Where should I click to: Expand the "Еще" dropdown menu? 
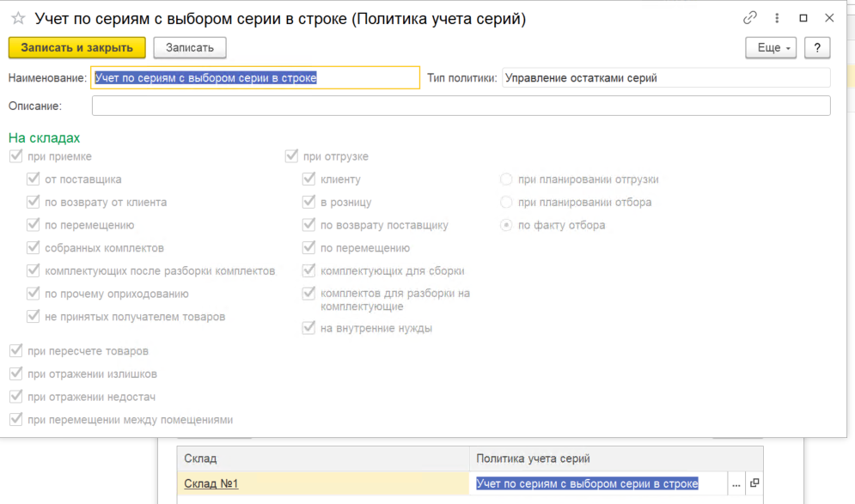[x=771, y=47]
